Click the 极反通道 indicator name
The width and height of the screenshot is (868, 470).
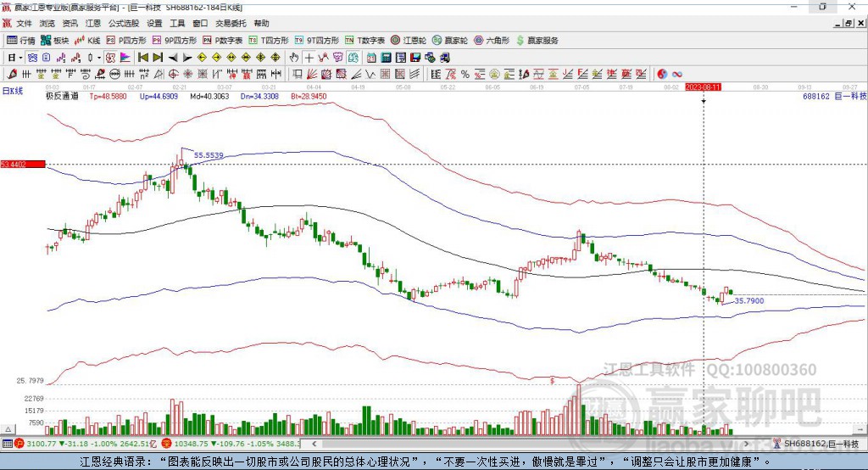point(62,96)
